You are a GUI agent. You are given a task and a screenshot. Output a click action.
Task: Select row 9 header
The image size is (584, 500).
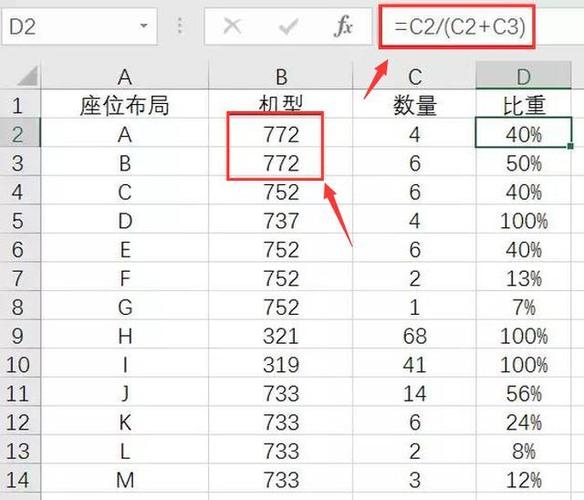(x=19, y=334)
